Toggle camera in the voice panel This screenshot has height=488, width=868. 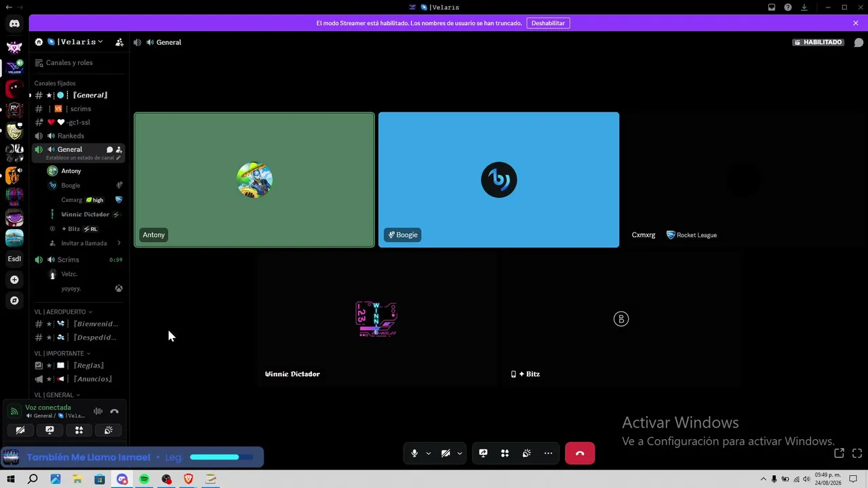tap(20, 430)
